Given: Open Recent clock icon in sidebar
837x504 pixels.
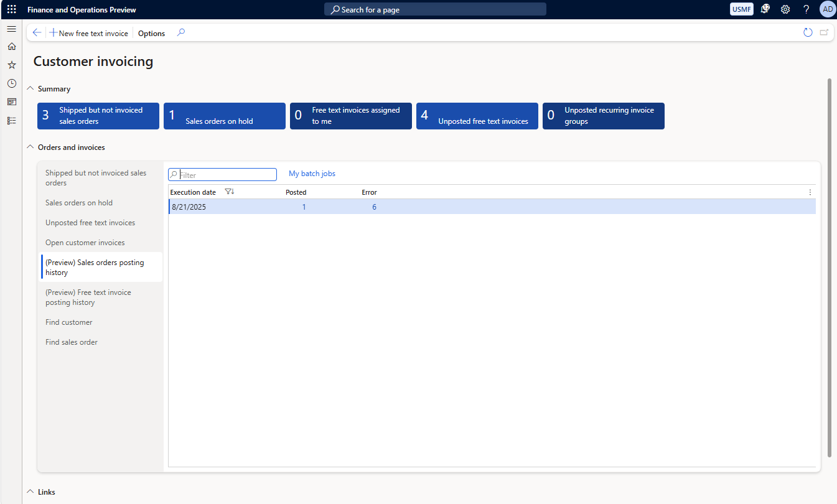Looking at the screenshot, I should [11, 83].
